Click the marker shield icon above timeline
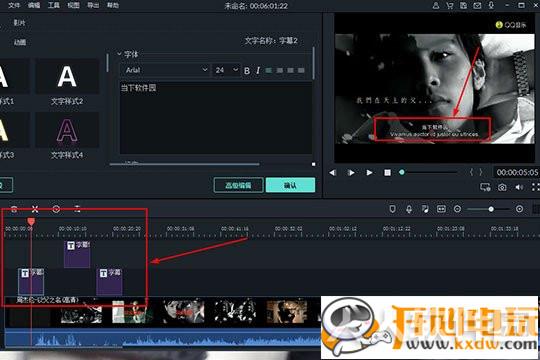 click(x=392, y=209)
